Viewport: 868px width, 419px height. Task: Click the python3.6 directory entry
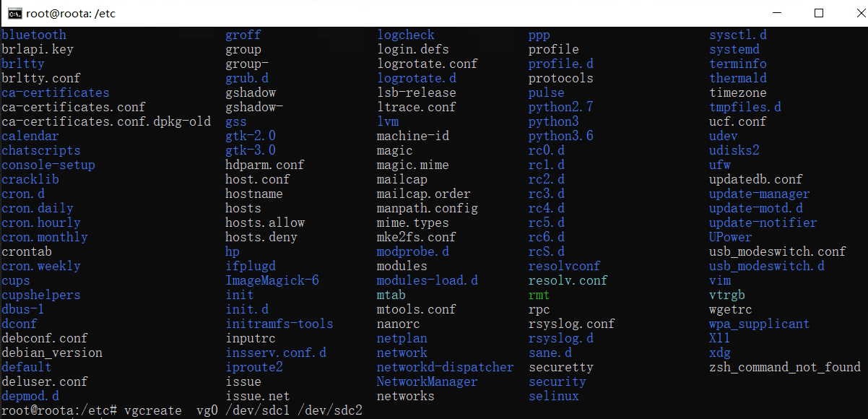560,136
